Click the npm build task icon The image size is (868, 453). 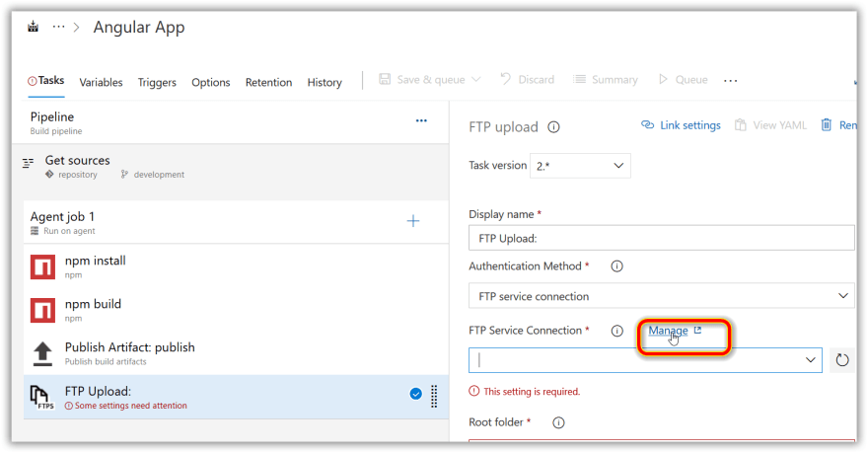42,310
